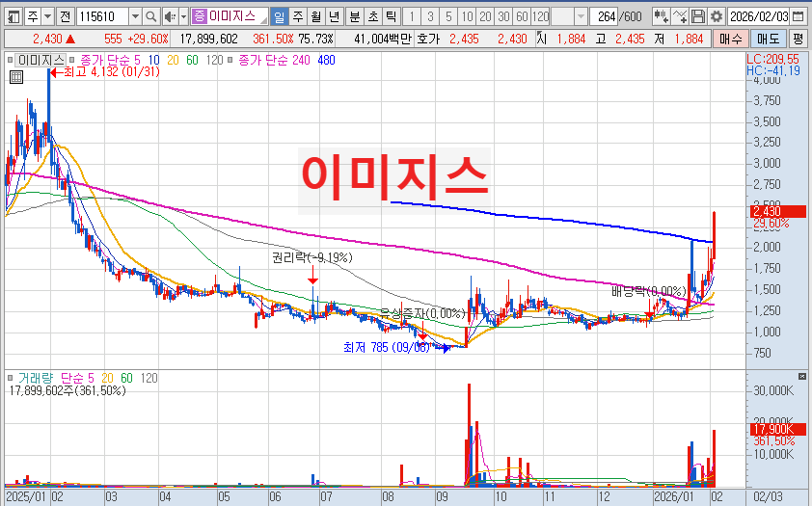
Task: Toggle the square marker before 거래량 legend
Action: [x=11, y=378]
